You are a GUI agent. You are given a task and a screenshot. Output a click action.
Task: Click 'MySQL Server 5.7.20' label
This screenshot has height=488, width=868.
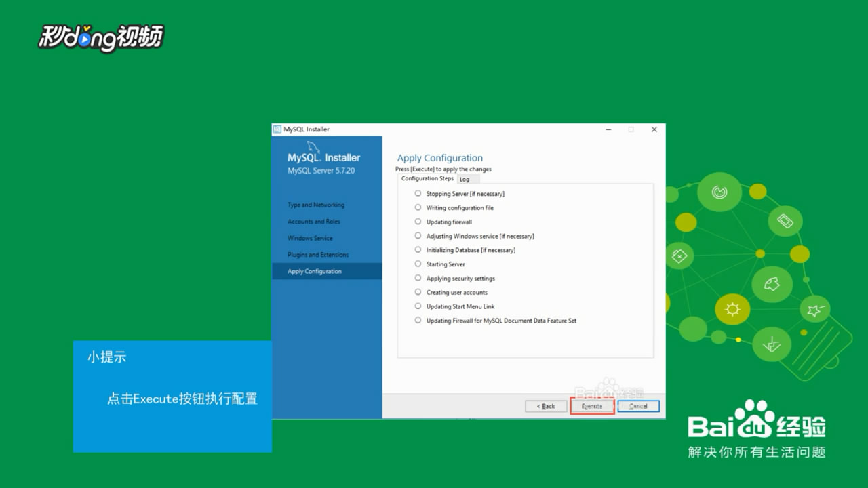pyautogui.click(x=321, y=171)
